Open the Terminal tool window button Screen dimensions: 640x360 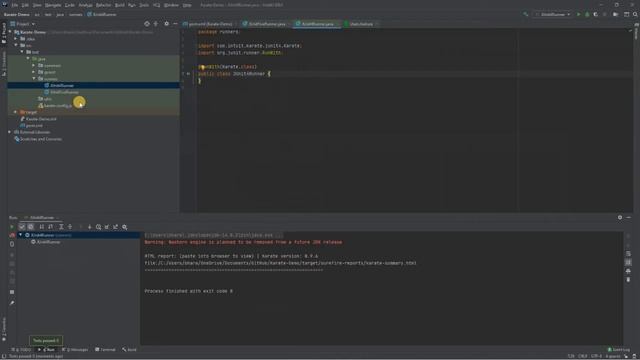(105, 350)
